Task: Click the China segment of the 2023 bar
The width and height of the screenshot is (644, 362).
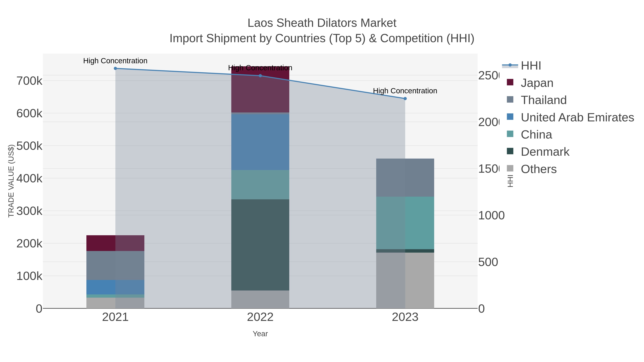Action: (405, 223)
